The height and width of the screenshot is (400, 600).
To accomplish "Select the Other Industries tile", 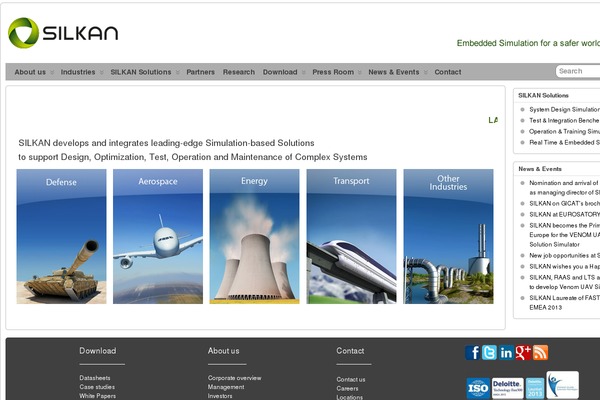I will click(x=448, y=237).
